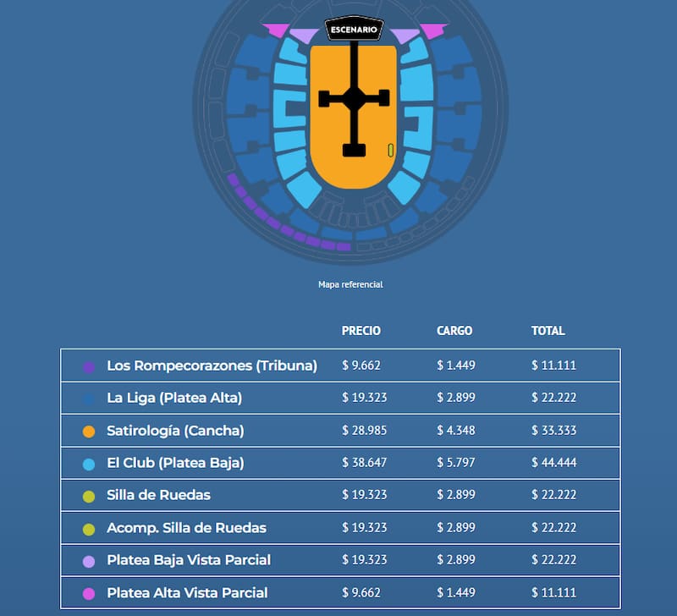Click the $ 38.647 price for El Club
Image resolution: width=677 pixels, height=616 pixels.
(x=365, y=463)
